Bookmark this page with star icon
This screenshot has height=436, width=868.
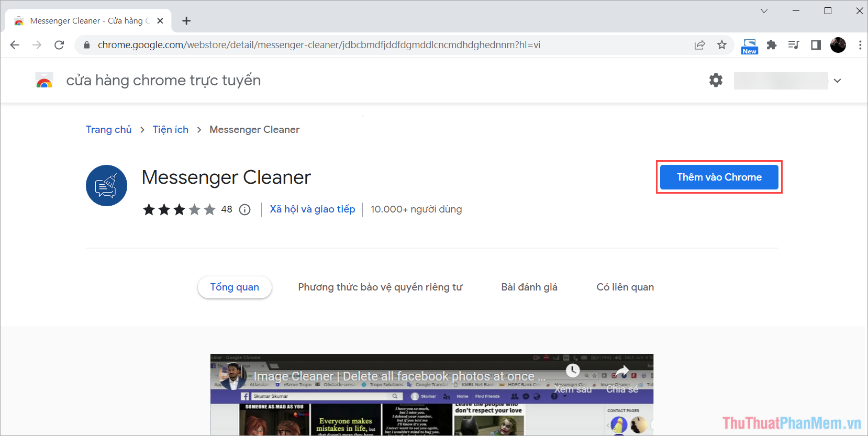(722, 45)
